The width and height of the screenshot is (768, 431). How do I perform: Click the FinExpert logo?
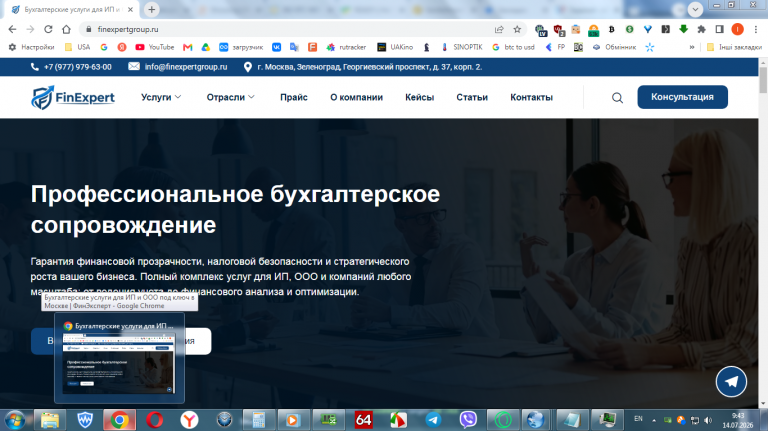[72, 97]
